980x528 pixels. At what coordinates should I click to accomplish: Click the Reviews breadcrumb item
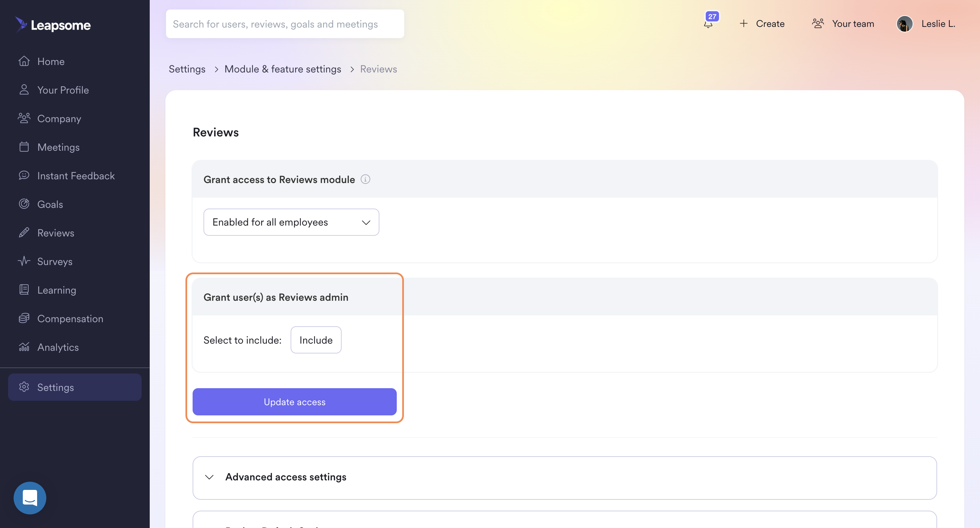pyautogui.click(x=378, y=69)
